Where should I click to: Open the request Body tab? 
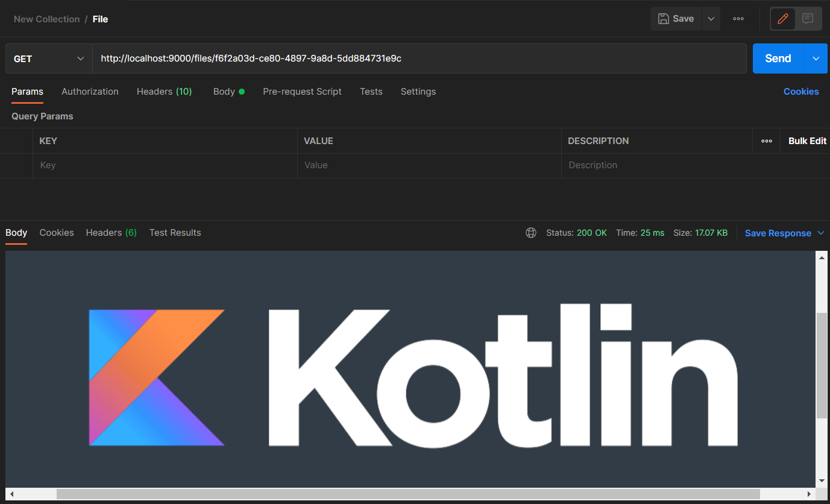point(228,92)
